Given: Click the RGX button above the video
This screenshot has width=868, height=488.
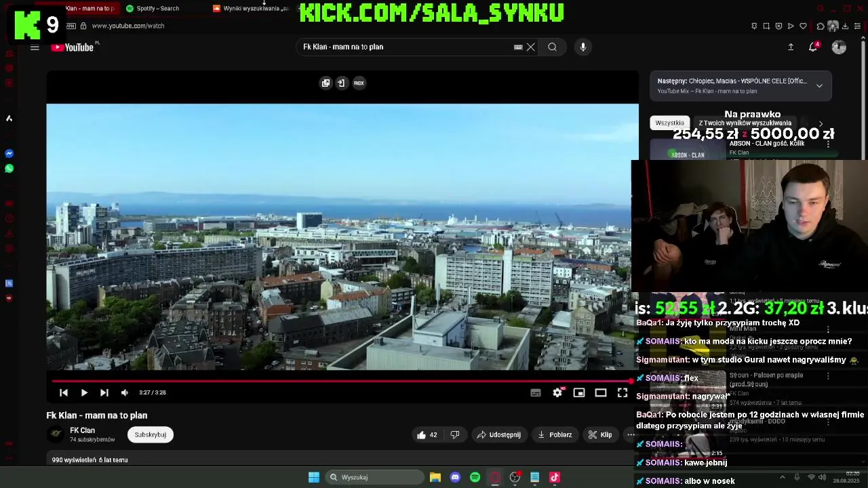Looking at the screenshot, I should coord(359,83).
